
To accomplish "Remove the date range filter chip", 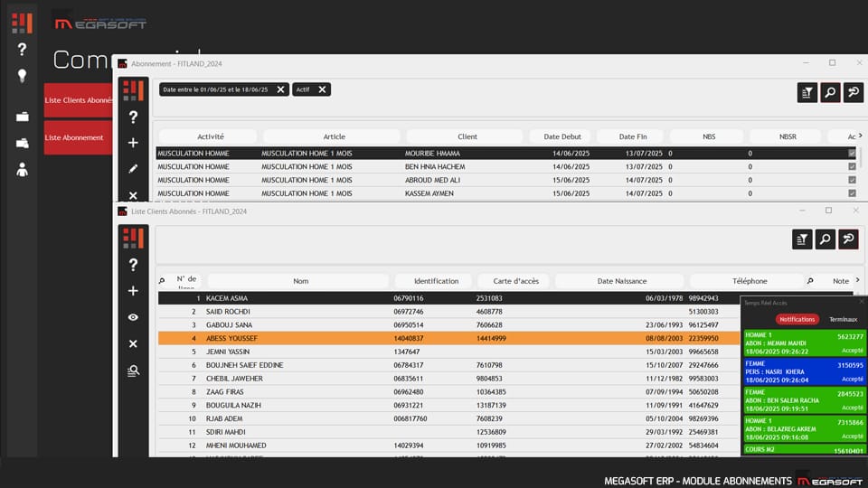I will click(280, 89).
